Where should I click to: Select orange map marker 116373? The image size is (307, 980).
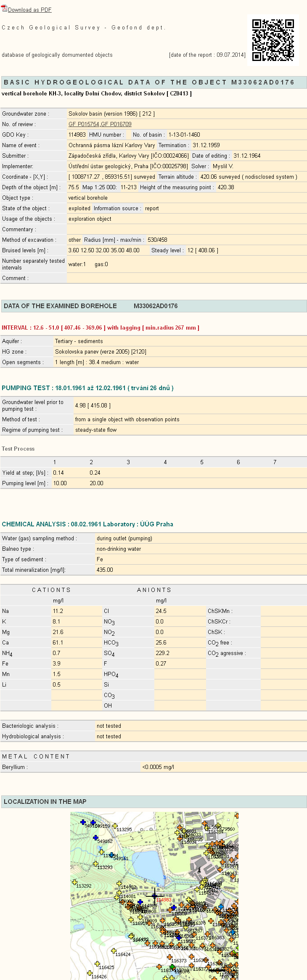click(x=169, y=957)
